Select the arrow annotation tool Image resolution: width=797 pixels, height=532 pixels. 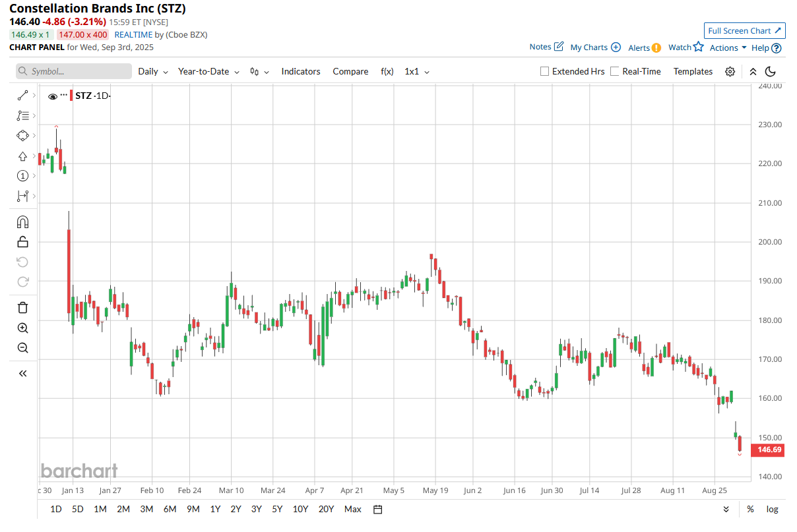point(22,156)
